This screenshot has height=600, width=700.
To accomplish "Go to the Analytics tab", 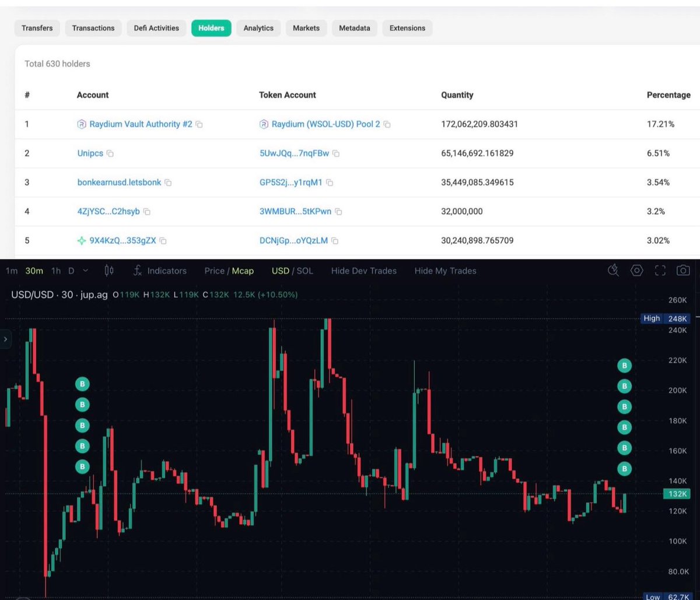I will click(258, 28).
